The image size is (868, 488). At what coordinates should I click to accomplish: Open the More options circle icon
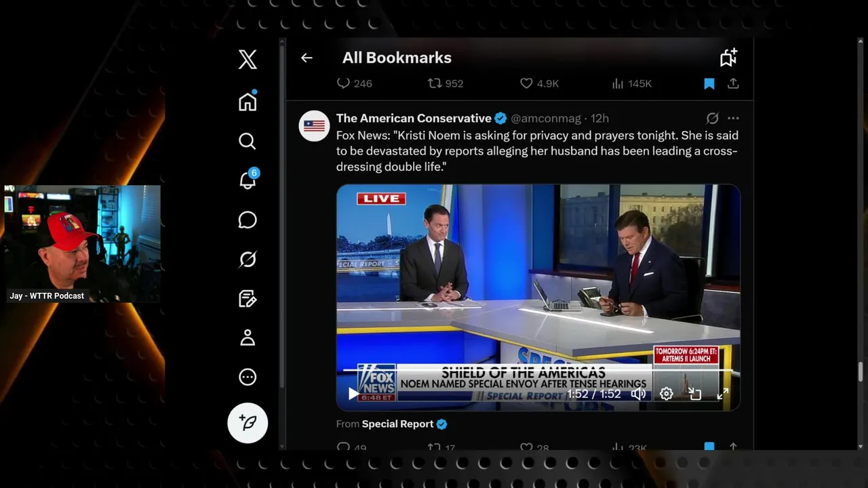[x=248, y=377]
